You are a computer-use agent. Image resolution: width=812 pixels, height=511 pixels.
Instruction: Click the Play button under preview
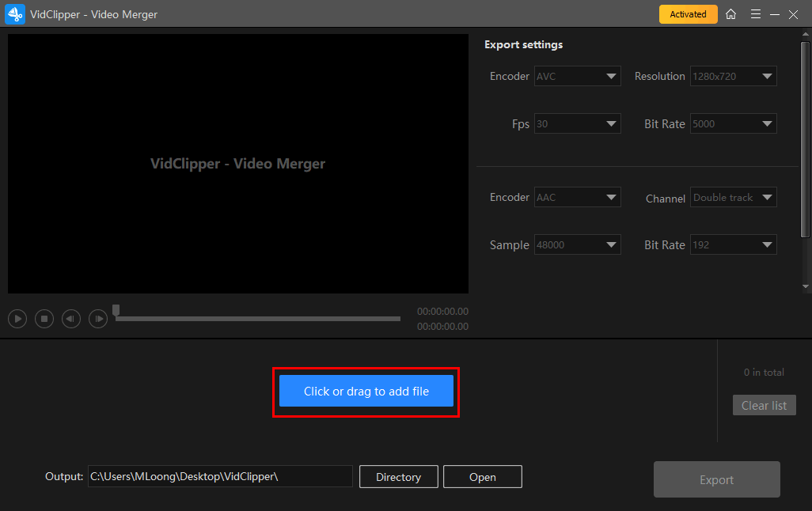pos(17,319)
